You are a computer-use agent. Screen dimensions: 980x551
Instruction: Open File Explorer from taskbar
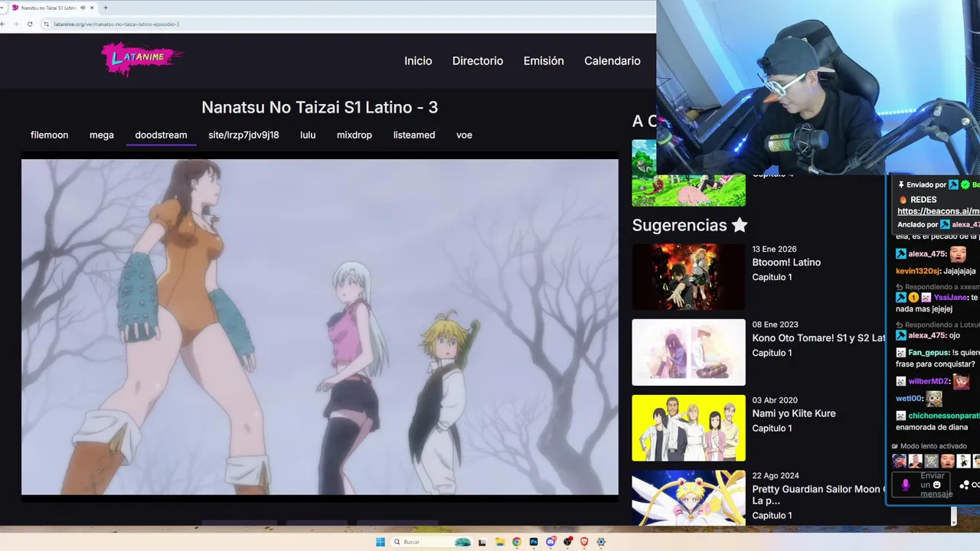(499, 542)
